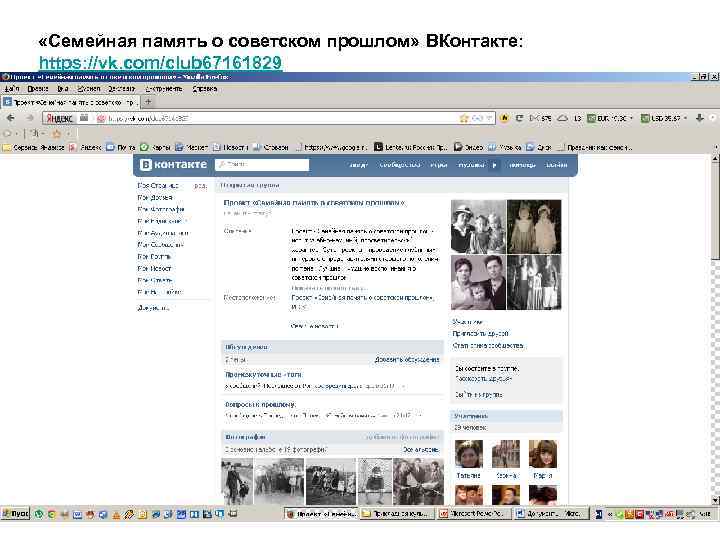This screenshot has width=720, height=540.
Task: Open Мои Настройки in left menu
Action: [160, 292]
